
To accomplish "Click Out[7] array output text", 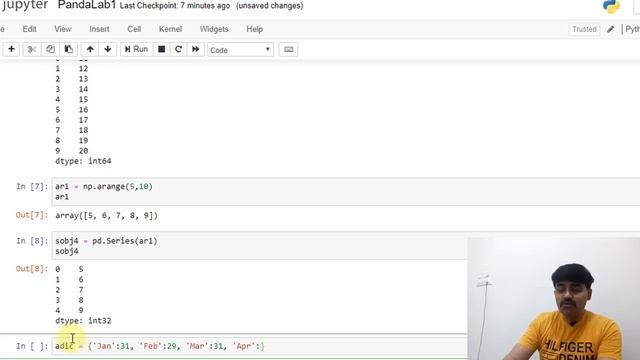I will (107, 215).
